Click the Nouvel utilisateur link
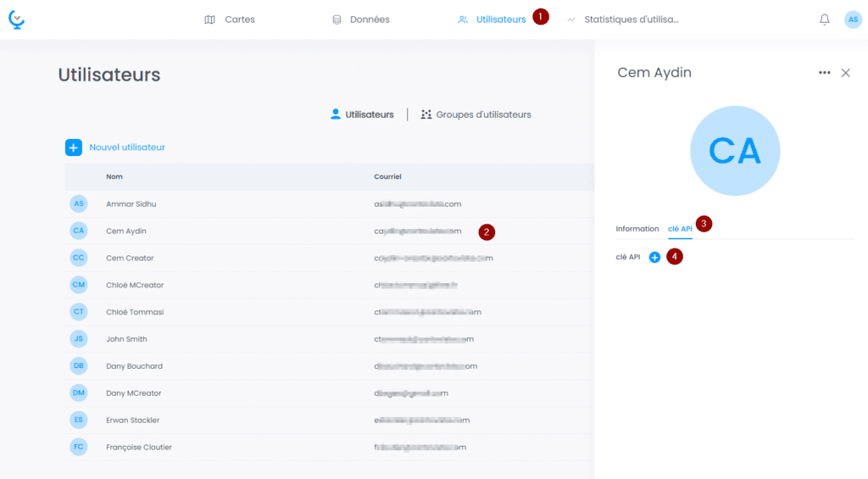The image size is (868, 479). click(x=127, y=148)
